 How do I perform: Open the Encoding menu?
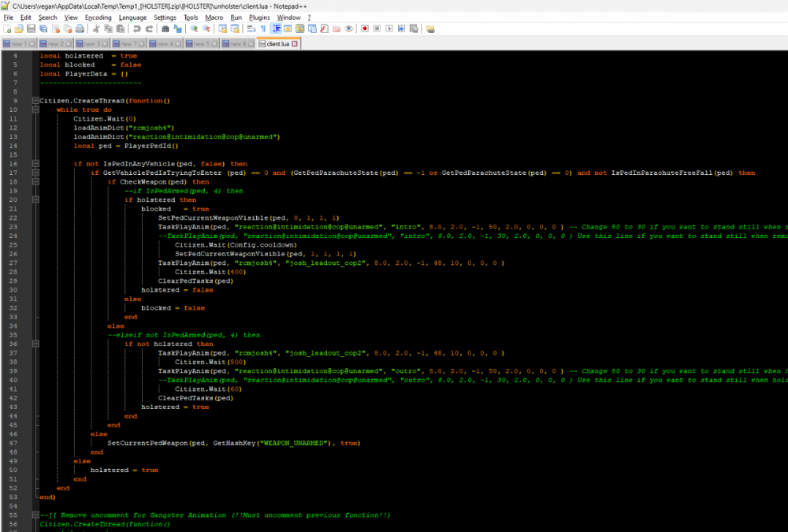pyautogui.click(x=98, y=17)
